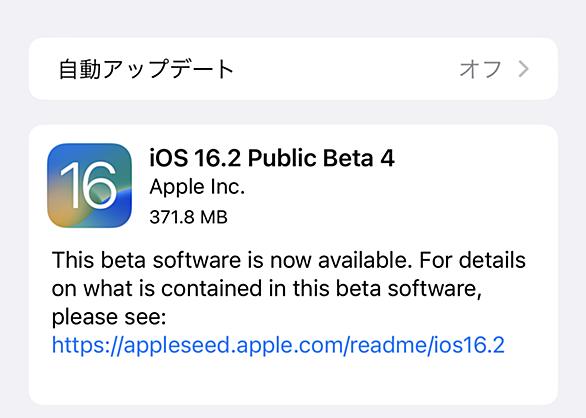Image resolution: width=586 pixels, height=418 pixels.
Task: Open the appleseed.apple.com readme link
Action: click(x=278, y=345)
